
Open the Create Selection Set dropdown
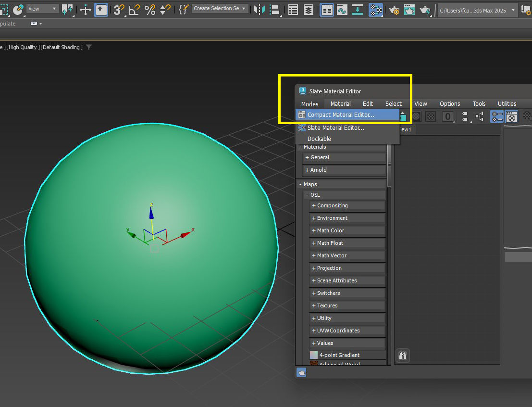click(x=220, y=9)
